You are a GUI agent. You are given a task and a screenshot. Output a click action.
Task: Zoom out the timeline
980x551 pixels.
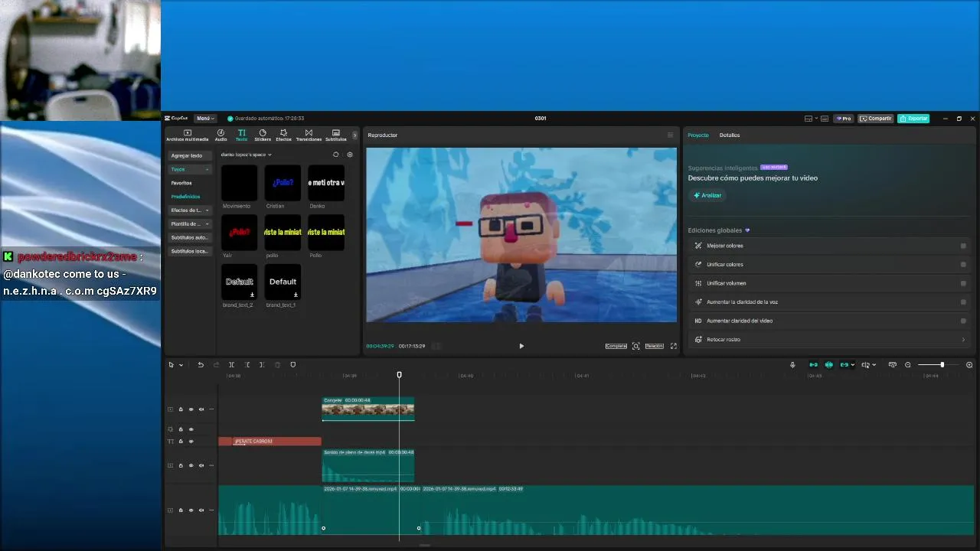pyautogui.click(x=908, y=365)
